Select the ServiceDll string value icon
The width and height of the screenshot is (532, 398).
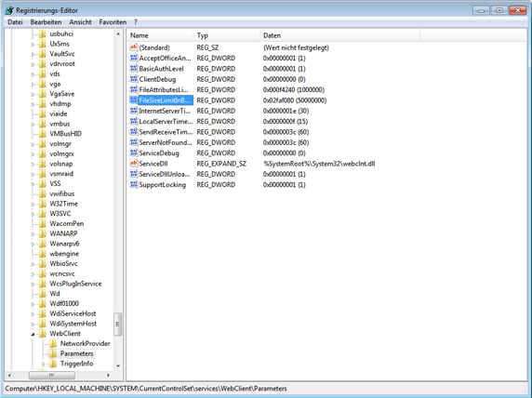(134, 164)
